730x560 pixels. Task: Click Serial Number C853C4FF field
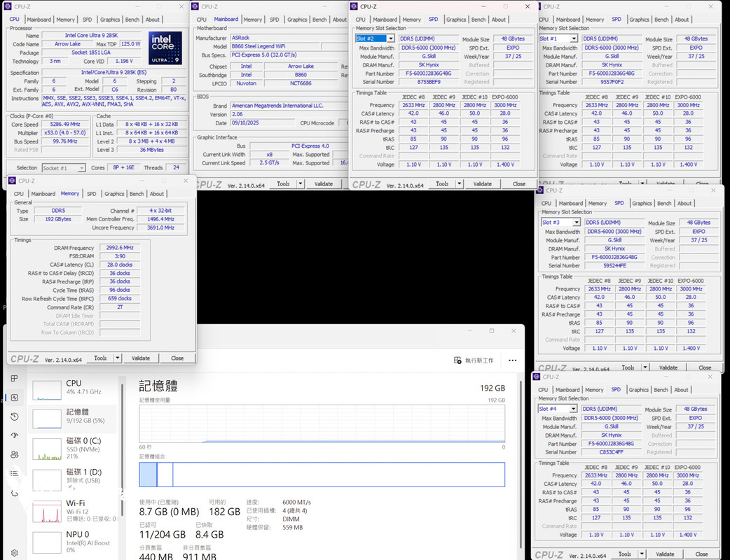pyautogui.click(x=612, y=452)
